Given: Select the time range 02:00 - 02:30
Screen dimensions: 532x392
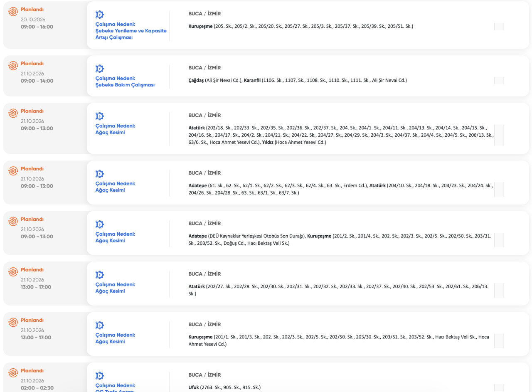Looking at the screenshot, I should click(37, 388).
